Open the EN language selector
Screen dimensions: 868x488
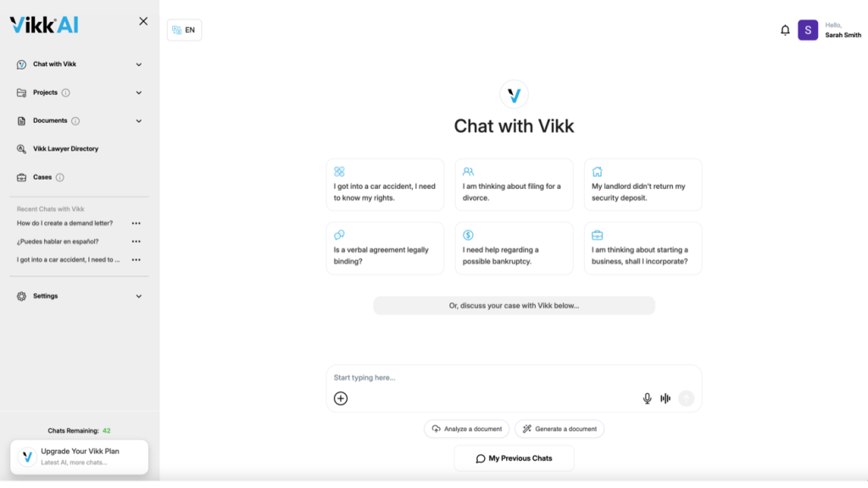coord(184,30)
